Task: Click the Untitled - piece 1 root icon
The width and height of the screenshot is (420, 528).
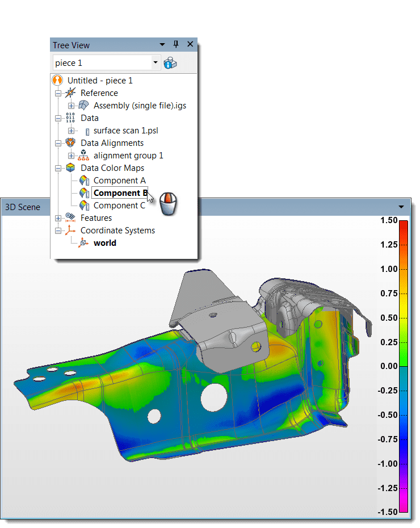Action: pyautogui.click(x=57, y=81)
